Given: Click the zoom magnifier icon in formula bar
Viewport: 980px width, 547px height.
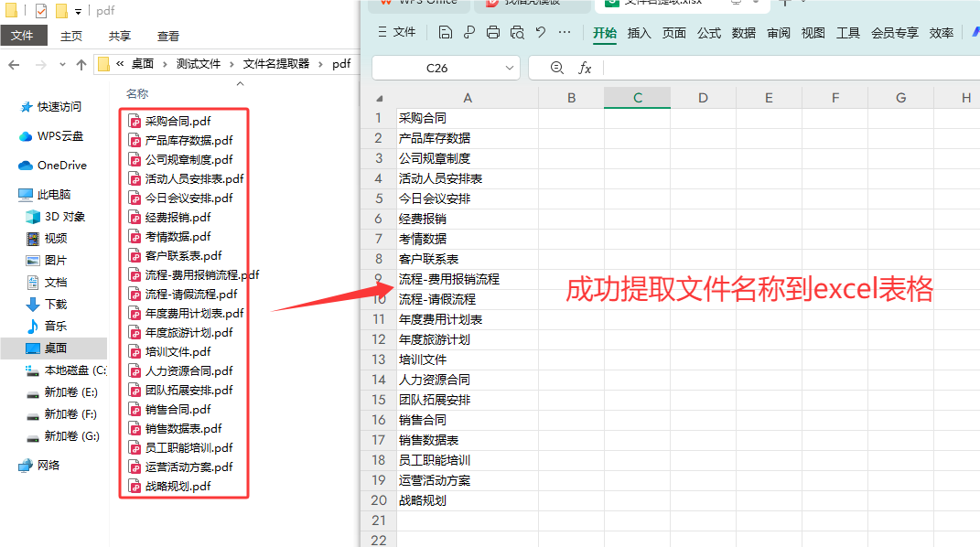Looking at the screenshot, I should (557, 68).
